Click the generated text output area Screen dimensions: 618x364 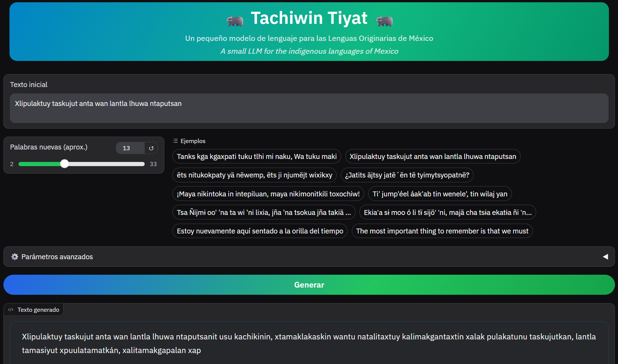tap(309, 343)
